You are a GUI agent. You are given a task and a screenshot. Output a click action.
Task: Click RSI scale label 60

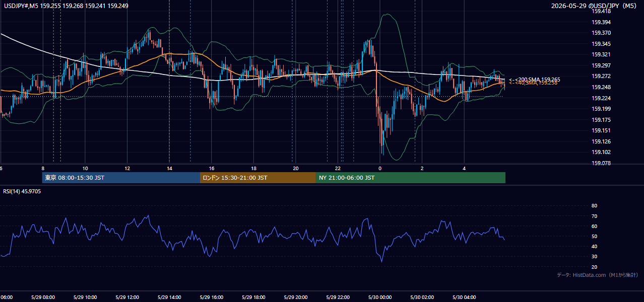pyautogui.click(x=594, y=226)
